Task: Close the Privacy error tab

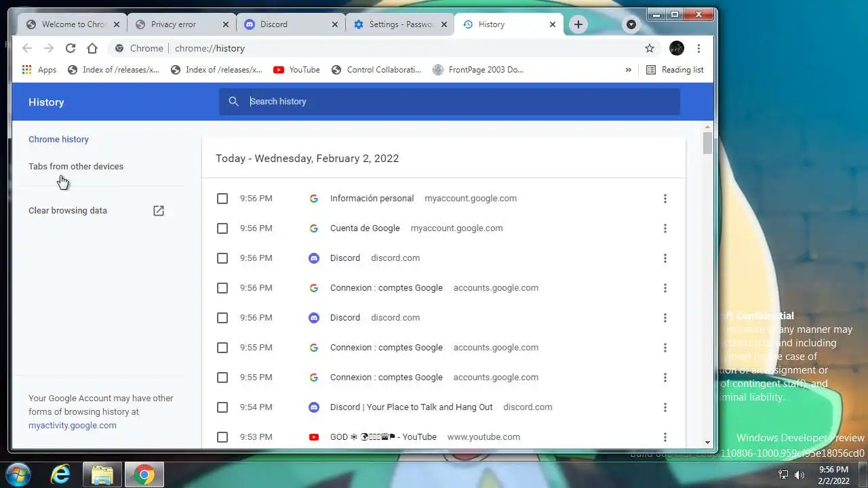Action: (x=226, y=24)
